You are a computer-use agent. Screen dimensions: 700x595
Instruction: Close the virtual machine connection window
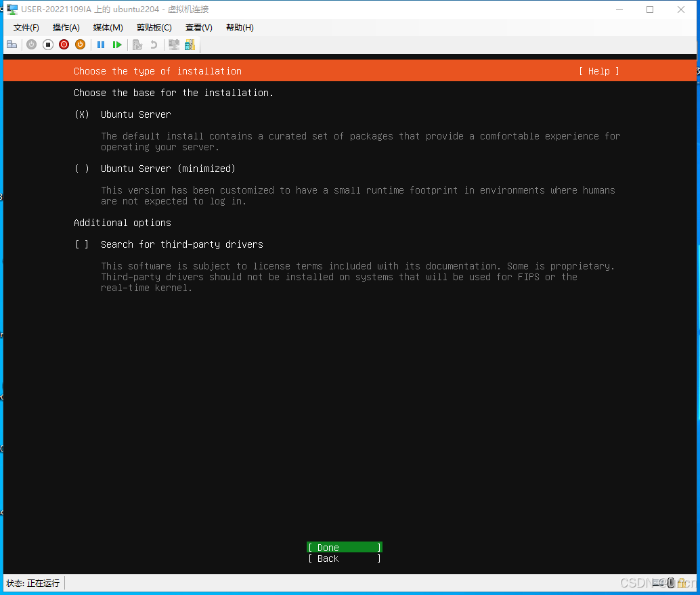[681, 9]
